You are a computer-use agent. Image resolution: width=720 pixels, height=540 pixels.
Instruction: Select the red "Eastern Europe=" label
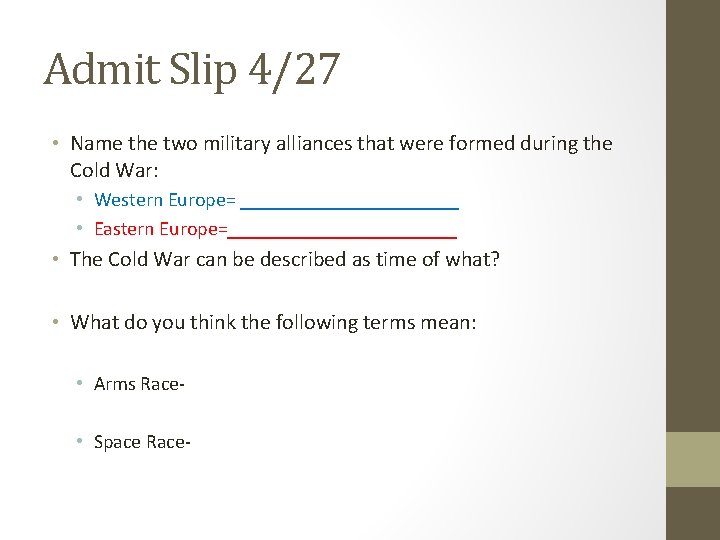point(161,229)
